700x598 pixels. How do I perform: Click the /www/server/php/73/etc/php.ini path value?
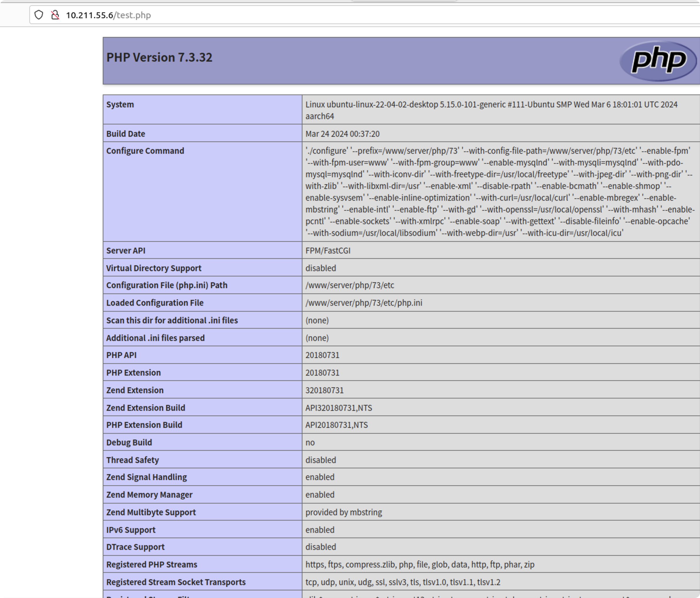[x=364, y=303]
